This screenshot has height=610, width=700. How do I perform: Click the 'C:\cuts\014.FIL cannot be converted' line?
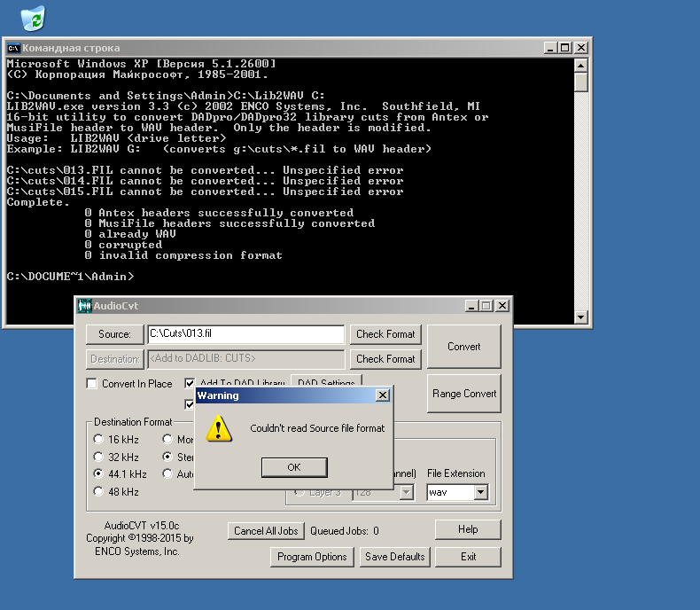pyautogui.click(x=205, y=181)
